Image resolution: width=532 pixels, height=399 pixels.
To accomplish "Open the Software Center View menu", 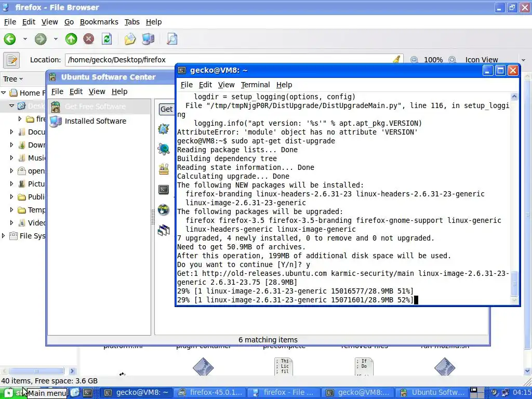I will pos(97,91).
